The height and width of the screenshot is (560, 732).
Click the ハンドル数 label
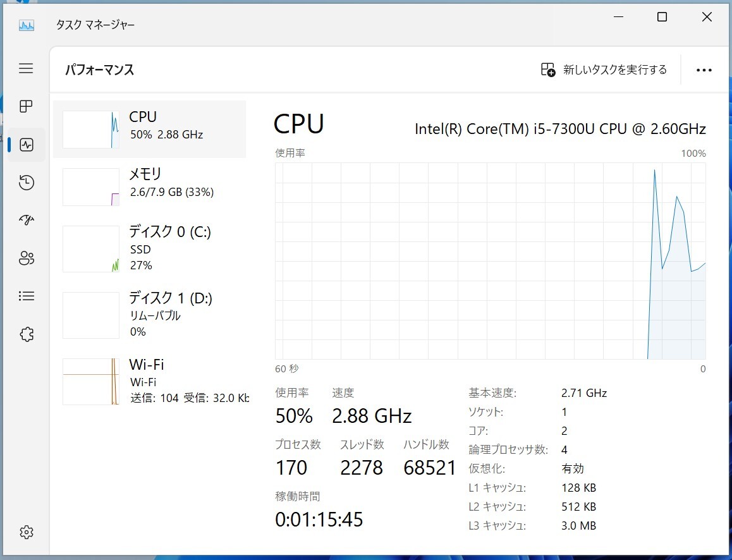point(426,444)
